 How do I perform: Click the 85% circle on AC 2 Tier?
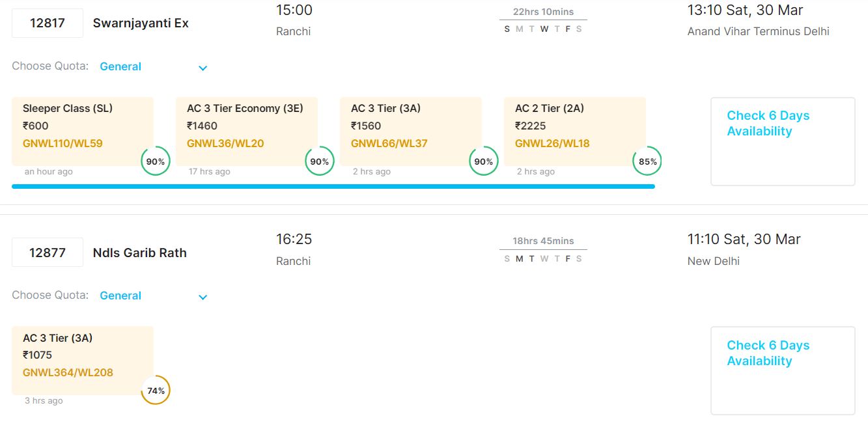click(x=647, y=161)
